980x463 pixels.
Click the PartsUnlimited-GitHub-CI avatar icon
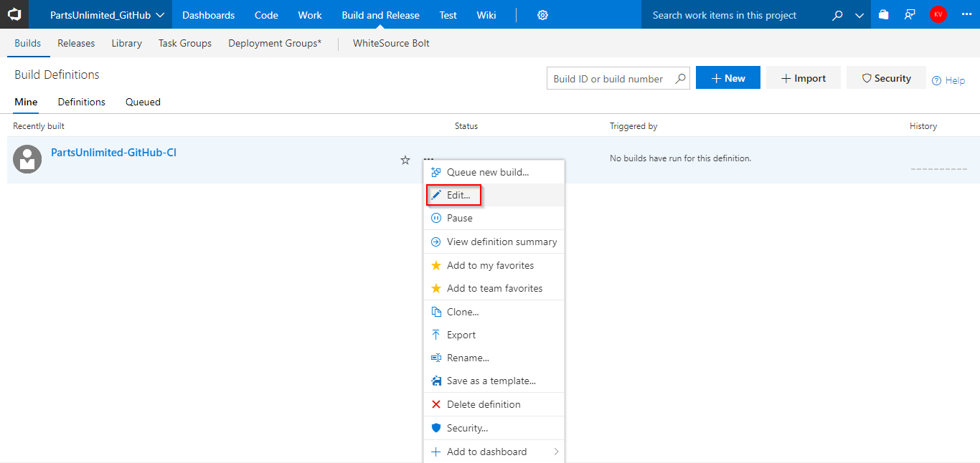27,159
